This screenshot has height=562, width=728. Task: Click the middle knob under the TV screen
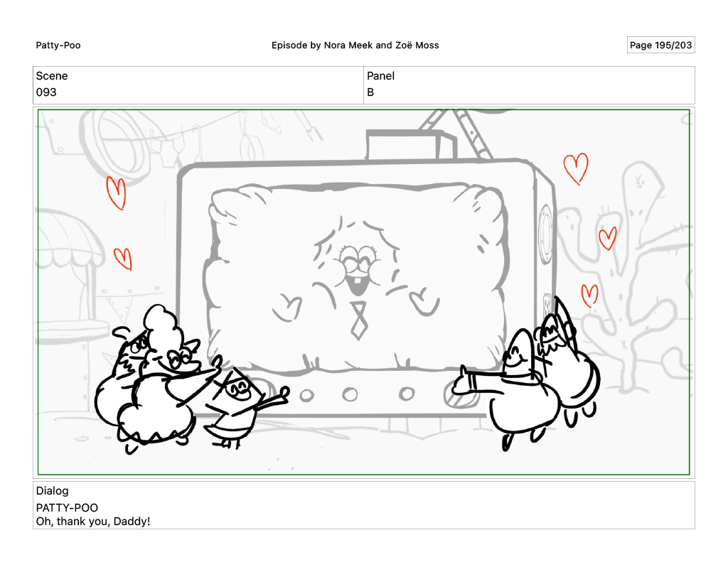[x=349, y=394]
